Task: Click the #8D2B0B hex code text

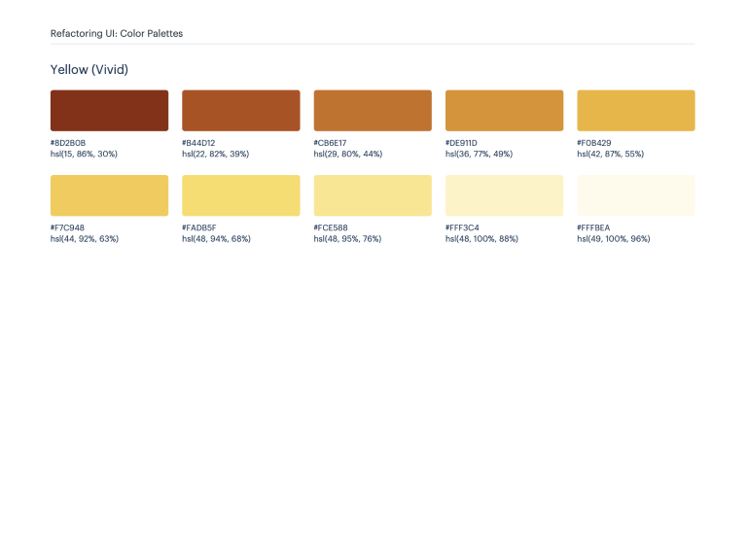Action: [68, 143]
